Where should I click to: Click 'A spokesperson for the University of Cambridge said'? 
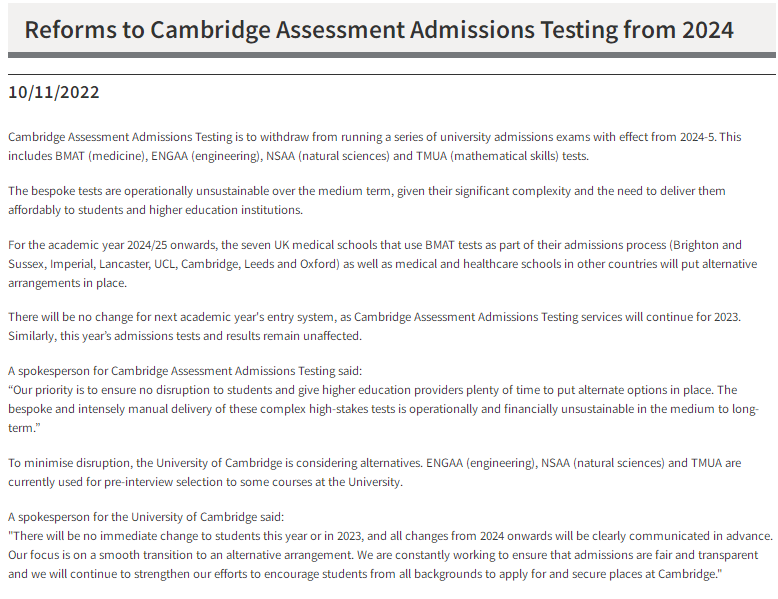(146, 517)
